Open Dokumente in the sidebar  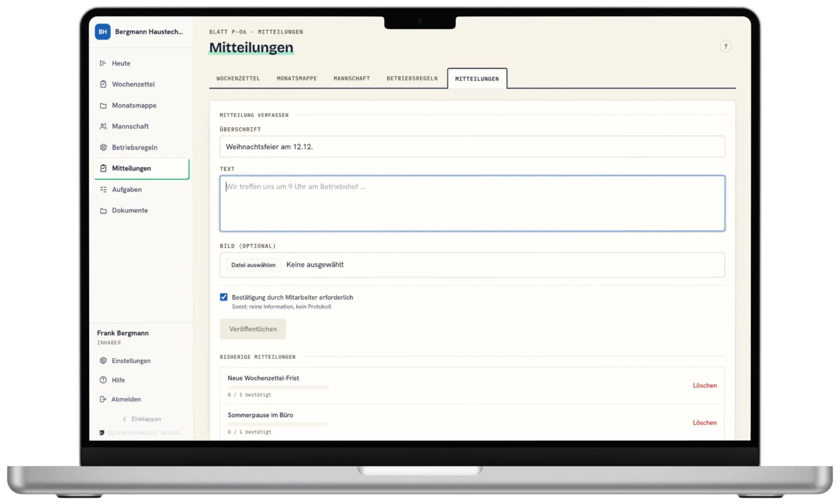[141, 211]
